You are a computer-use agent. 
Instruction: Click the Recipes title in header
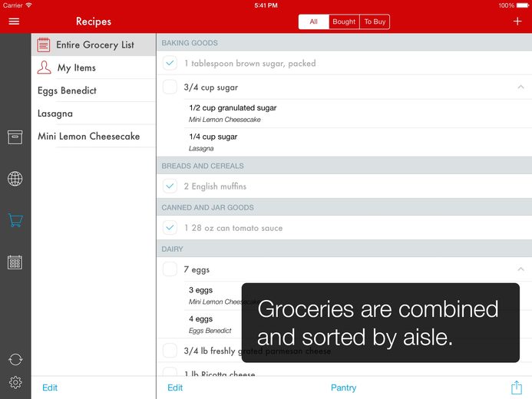pos(94,21)
